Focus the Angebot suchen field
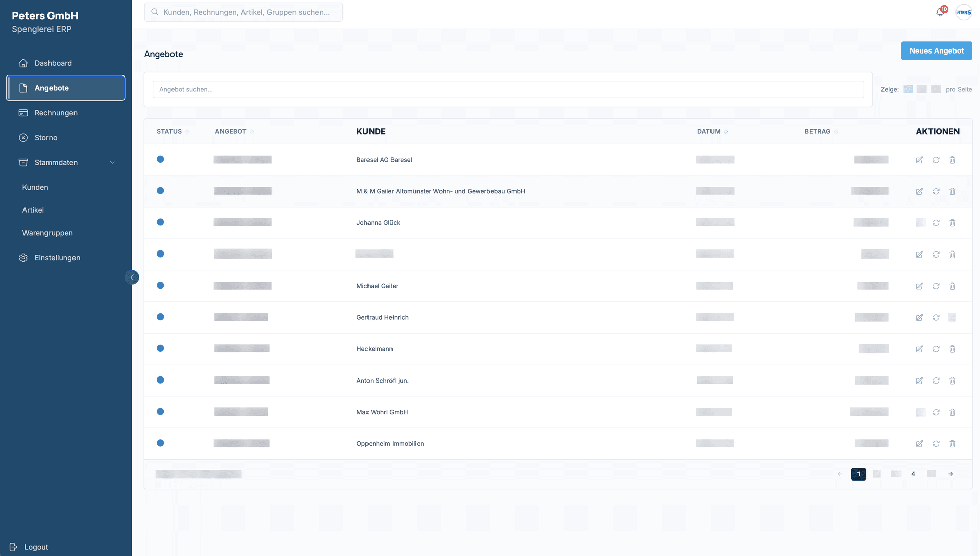The height and width of the screenshot is (556, 980). (x=508, y=89)
